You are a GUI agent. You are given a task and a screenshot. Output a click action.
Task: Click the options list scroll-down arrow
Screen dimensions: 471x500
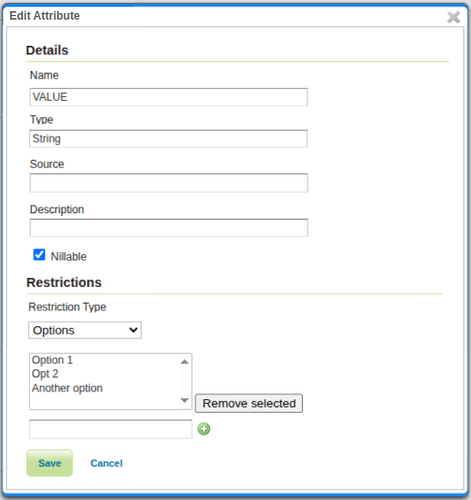point(184,400)
